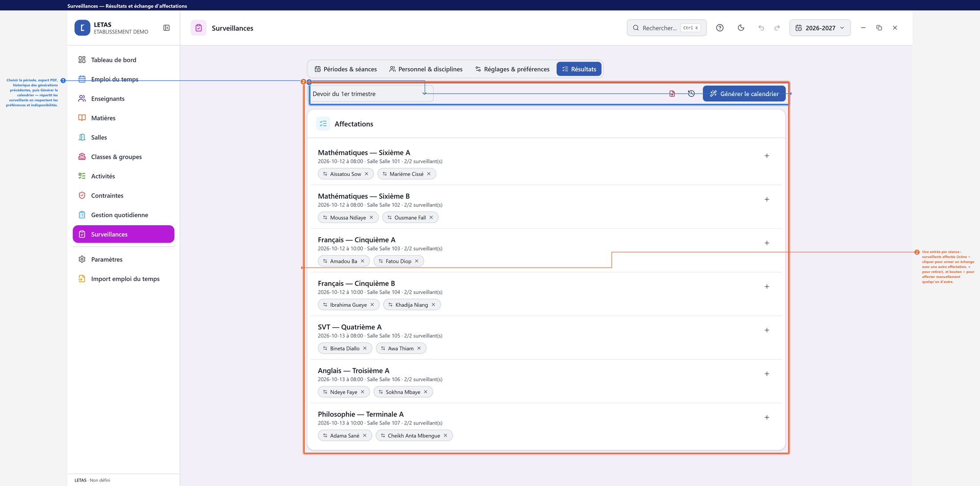Open Salles in sidebar
The image size is (980, 486).
coord(123,137)
